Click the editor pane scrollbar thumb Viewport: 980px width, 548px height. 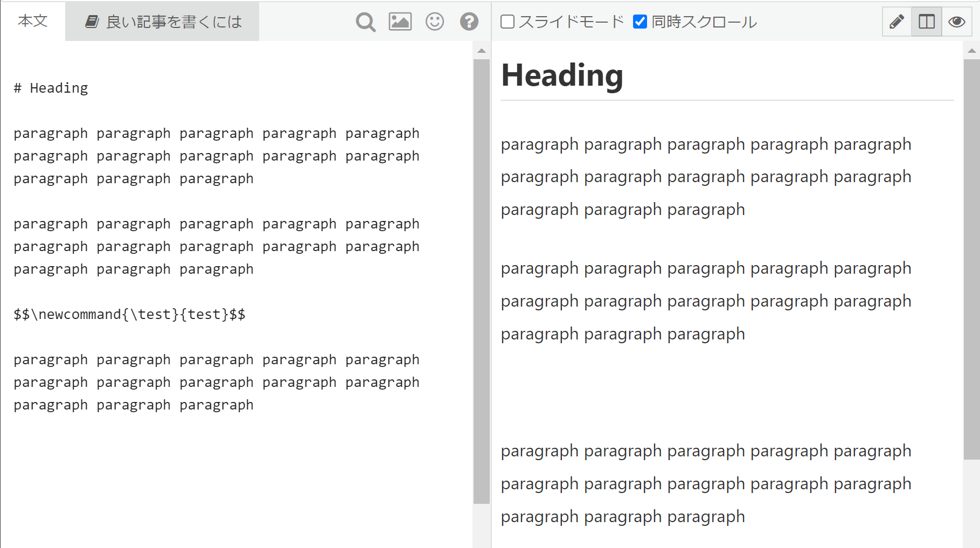click(482, 281)
